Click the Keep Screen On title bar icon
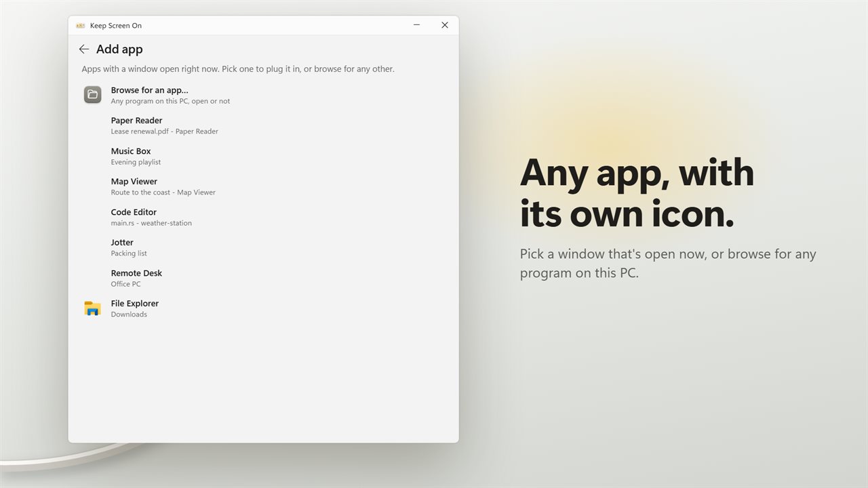Viewport: 868px width, 488px height. pos(81,26)
